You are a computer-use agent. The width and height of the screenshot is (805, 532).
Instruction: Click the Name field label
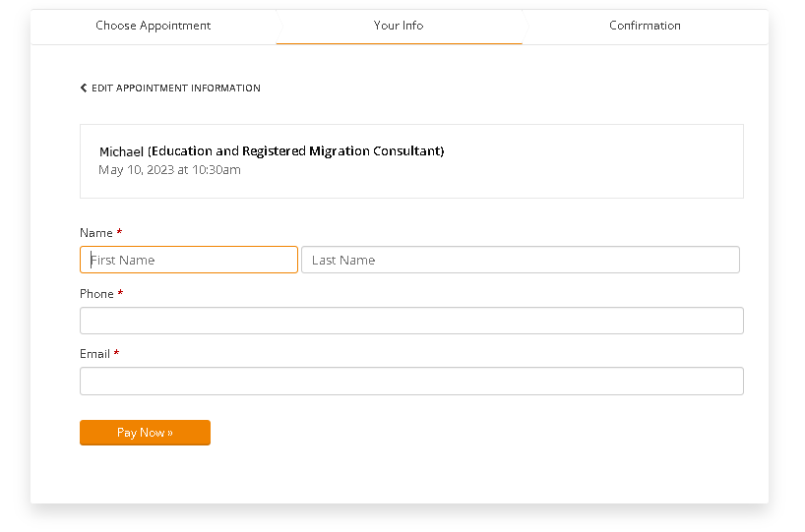point(95,233)
